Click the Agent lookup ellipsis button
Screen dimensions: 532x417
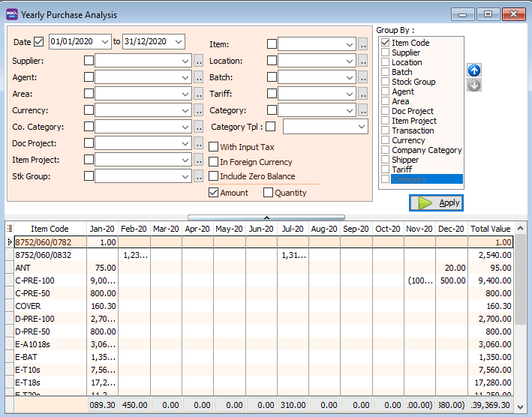pyautogui.click(x=199, y=77)
